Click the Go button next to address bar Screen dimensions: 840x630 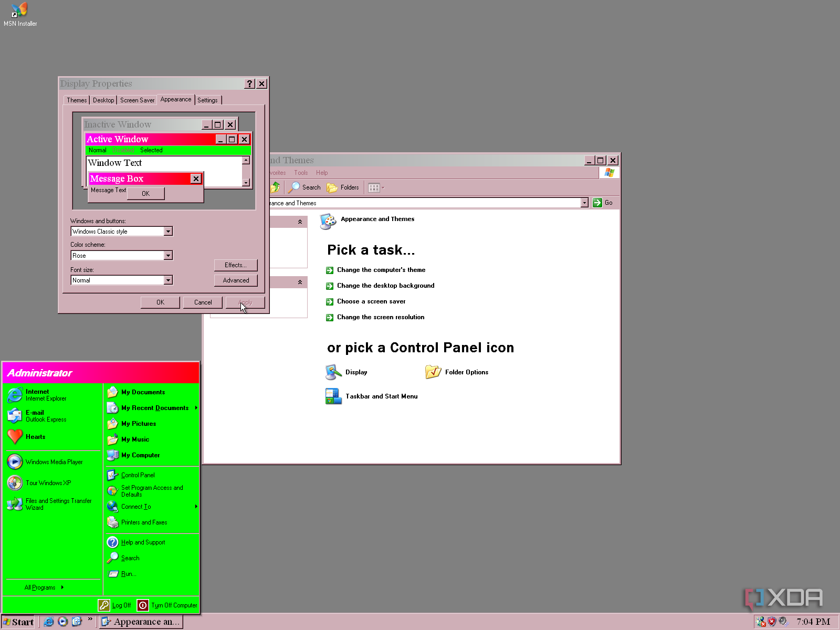[x=603, y=203]
